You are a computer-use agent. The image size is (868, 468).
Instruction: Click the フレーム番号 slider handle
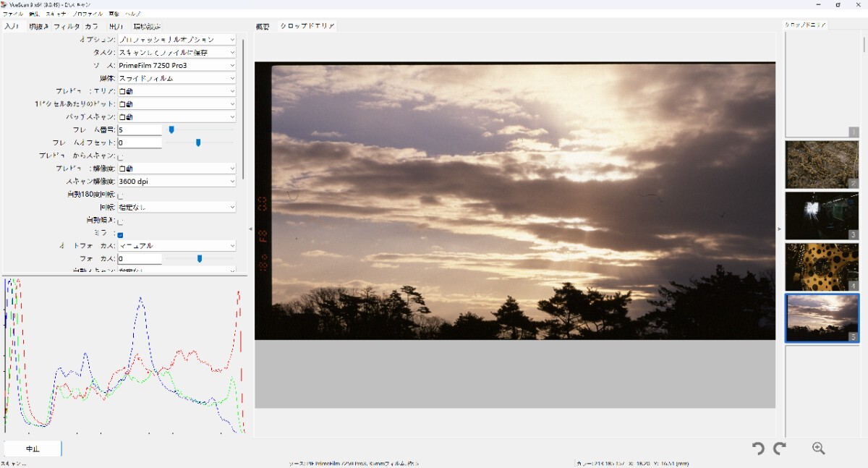coord(171,129)
